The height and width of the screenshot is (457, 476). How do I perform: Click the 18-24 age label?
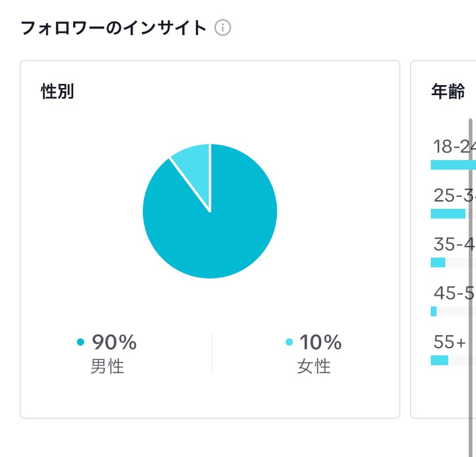[x=454, y=146]
